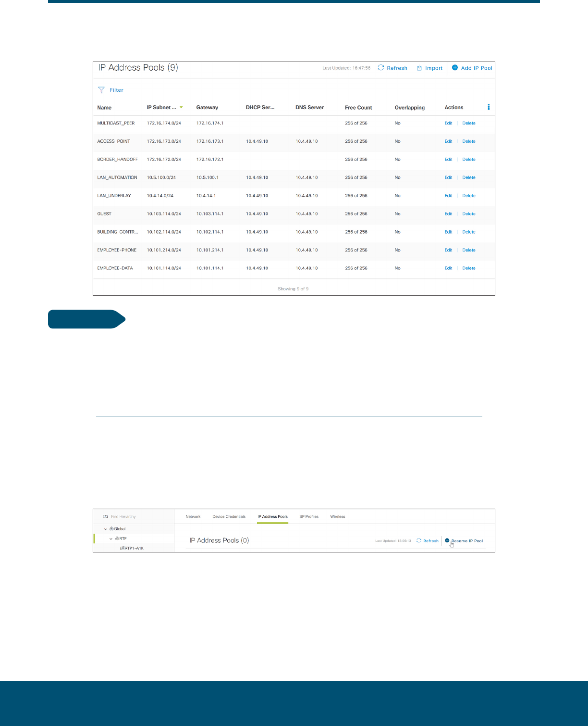588x726 pixels.
Task: Select the IP Address Pools tab
Action: (272, 517)
